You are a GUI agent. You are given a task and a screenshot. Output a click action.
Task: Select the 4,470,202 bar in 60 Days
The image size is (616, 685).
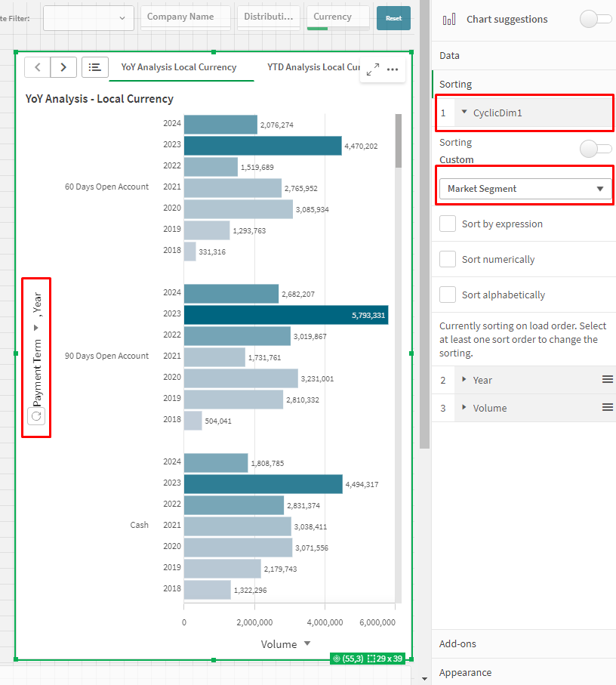click(263, 146)
